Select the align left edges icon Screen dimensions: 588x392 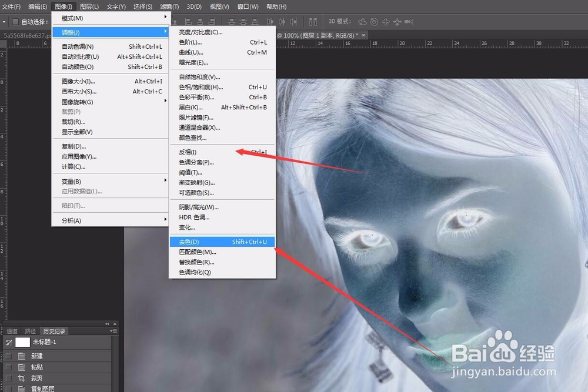click(x=189, y=22)
